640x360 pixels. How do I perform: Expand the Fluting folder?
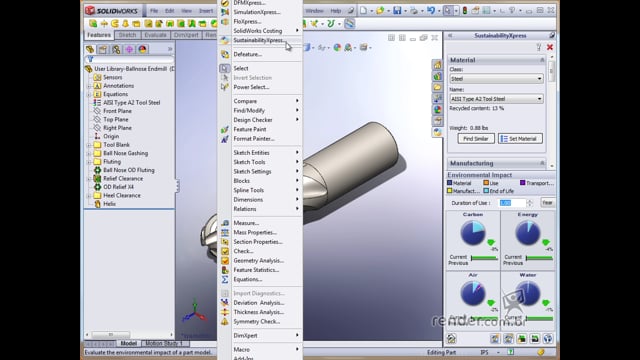pyautogui.click(x=89, y=162)
